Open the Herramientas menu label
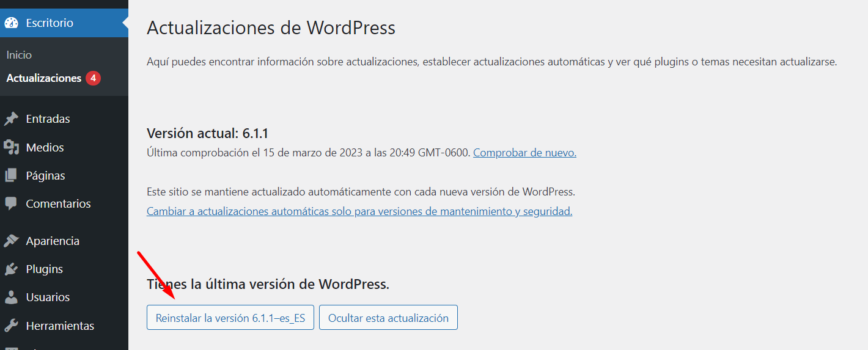This screenshot has width=868, height=350. pos(60,326)
